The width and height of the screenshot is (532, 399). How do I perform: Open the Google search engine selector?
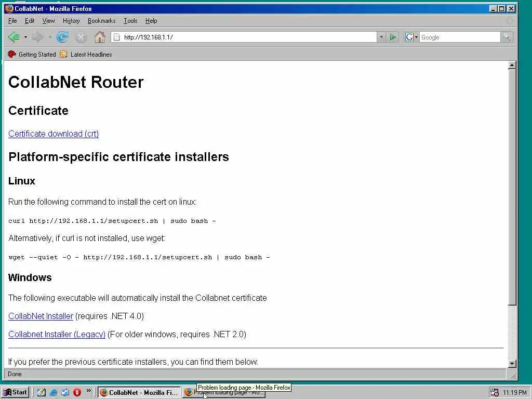click(411, 37)
